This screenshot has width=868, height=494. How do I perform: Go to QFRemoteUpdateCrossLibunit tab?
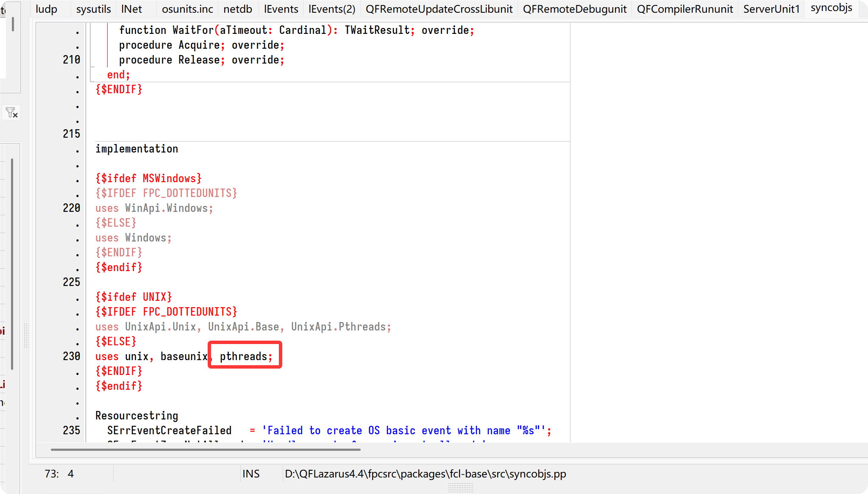click(x=439, y=9)
